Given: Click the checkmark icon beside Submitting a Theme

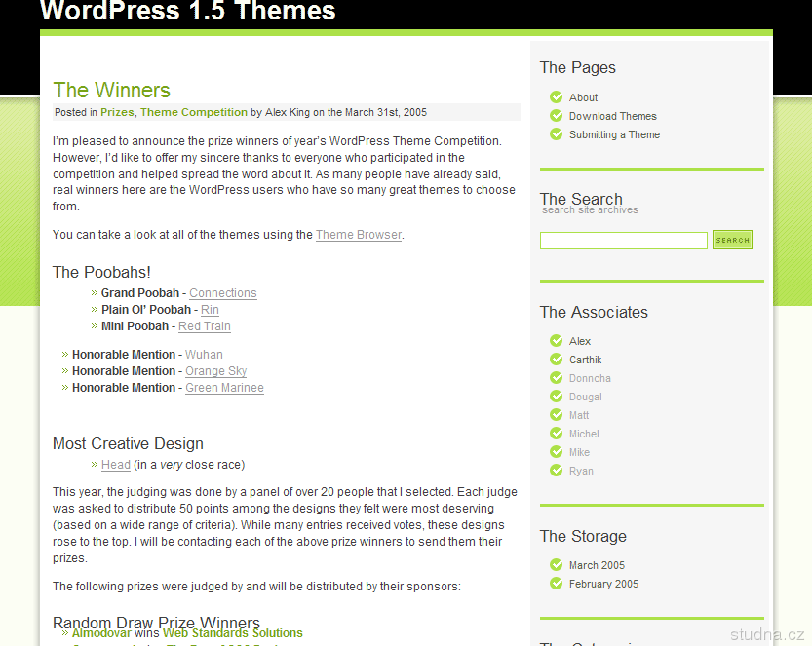Looking at the screenshot, I should pos(557,134).
